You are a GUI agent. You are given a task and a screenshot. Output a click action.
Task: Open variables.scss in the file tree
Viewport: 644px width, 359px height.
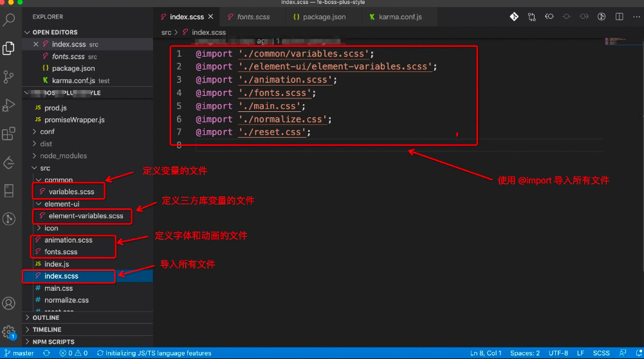click(71, 192)
